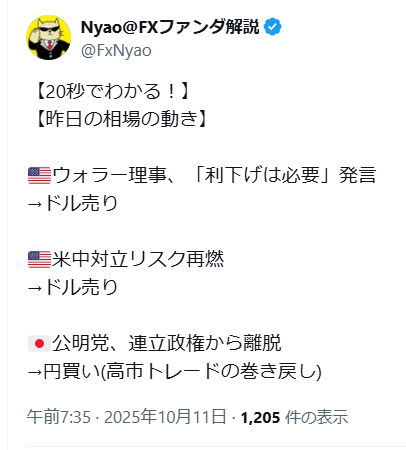Click the 「利下げは必要」発言 text
This screenshot has width=406, height=450.
point(285,176)
